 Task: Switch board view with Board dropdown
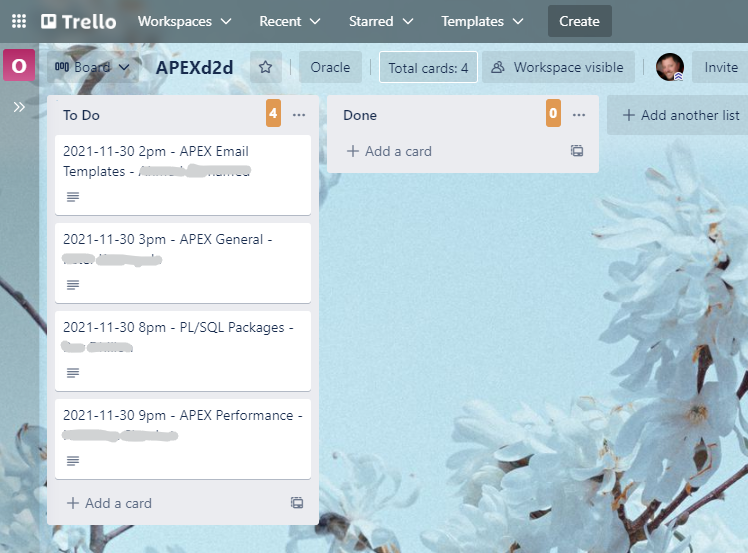point(93,67)
